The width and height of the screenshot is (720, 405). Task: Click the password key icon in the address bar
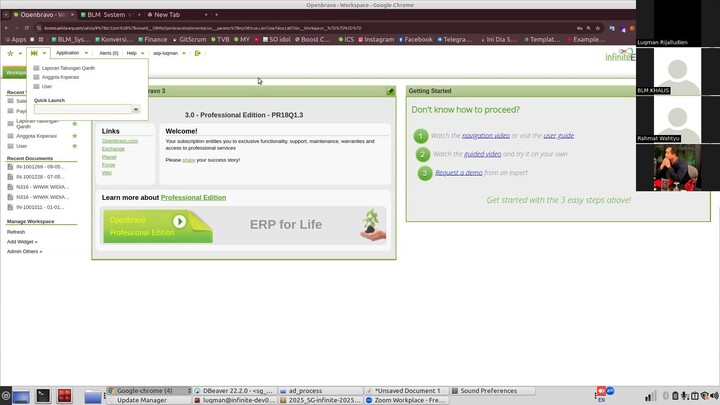(580, 28)
